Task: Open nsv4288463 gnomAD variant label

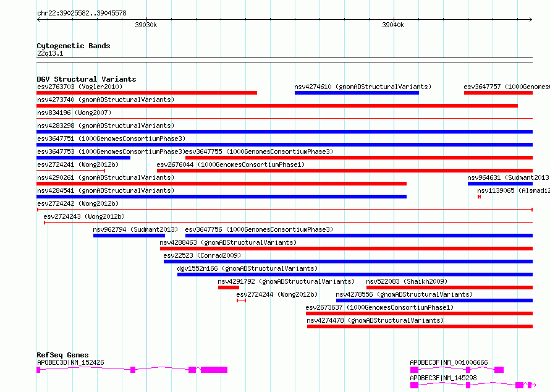Action: 228,242
